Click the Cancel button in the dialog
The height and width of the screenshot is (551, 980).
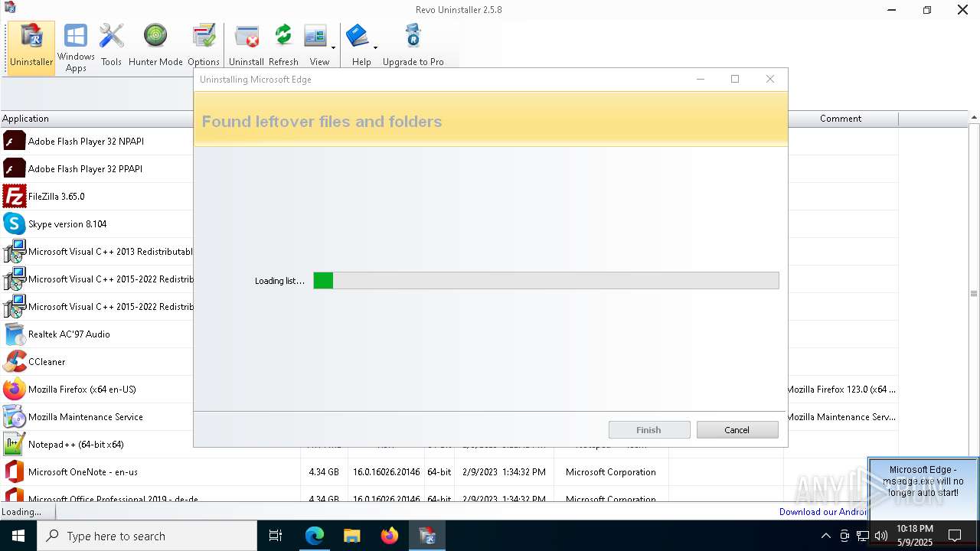(737, 430)
